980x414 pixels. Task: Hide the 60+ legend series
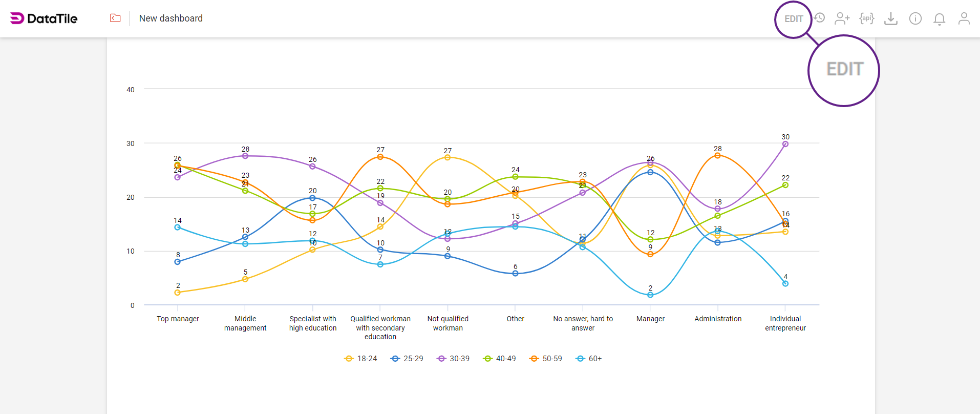pos(589,359)
